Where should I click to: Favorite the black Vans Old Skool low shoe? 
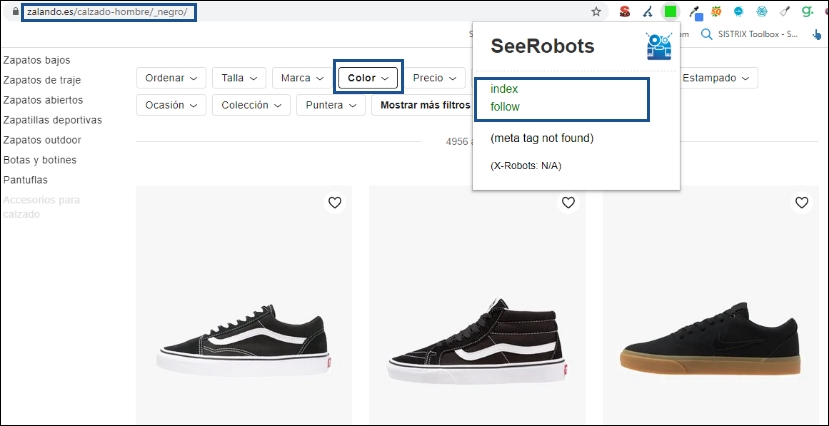[335, 202]
